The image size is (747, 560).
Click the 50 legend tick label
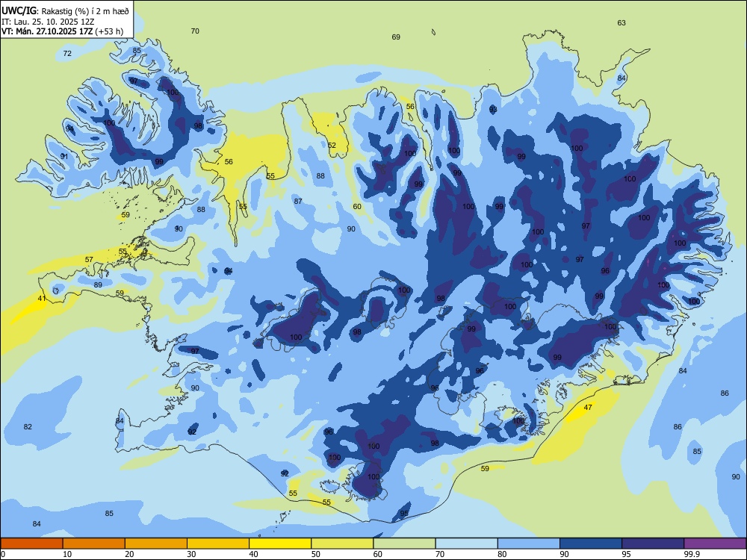click(316, 554)
